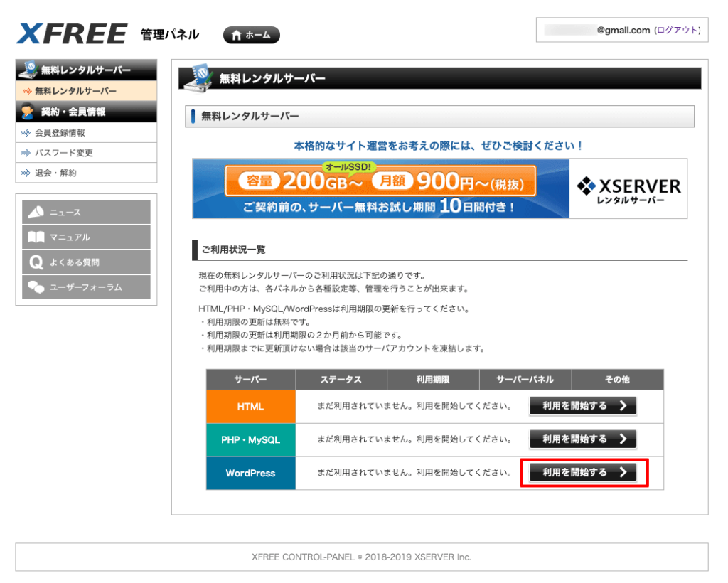Click the arrow icon beside パスワード変更
The image size is (728, 583).
coord(26,153)
